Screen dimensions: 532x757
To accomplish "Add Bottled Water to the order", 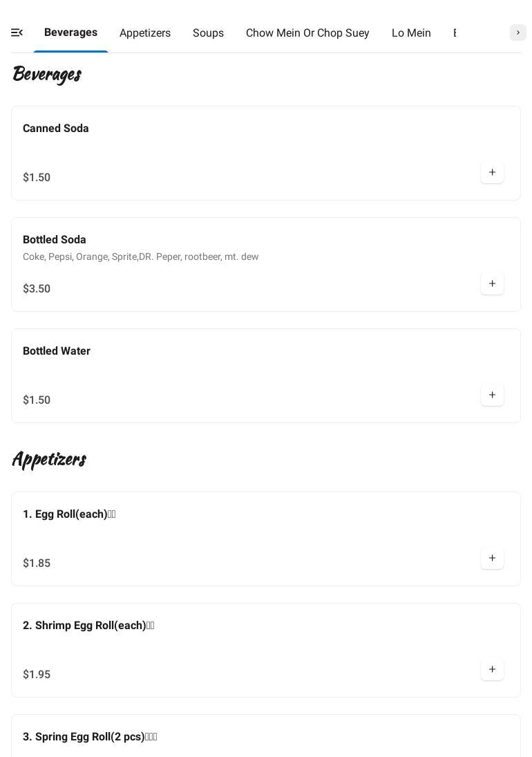I will click(492, 395).
